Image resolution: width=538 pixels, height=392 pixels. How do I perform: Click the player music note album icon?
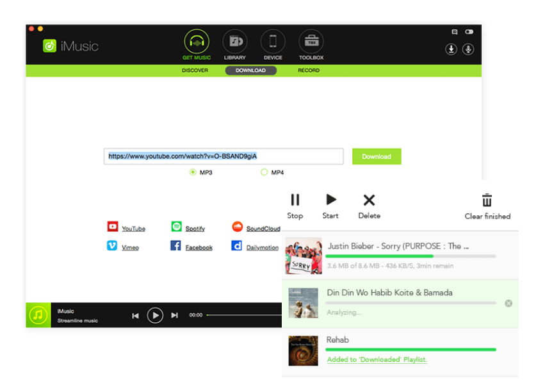click(38, 314)
